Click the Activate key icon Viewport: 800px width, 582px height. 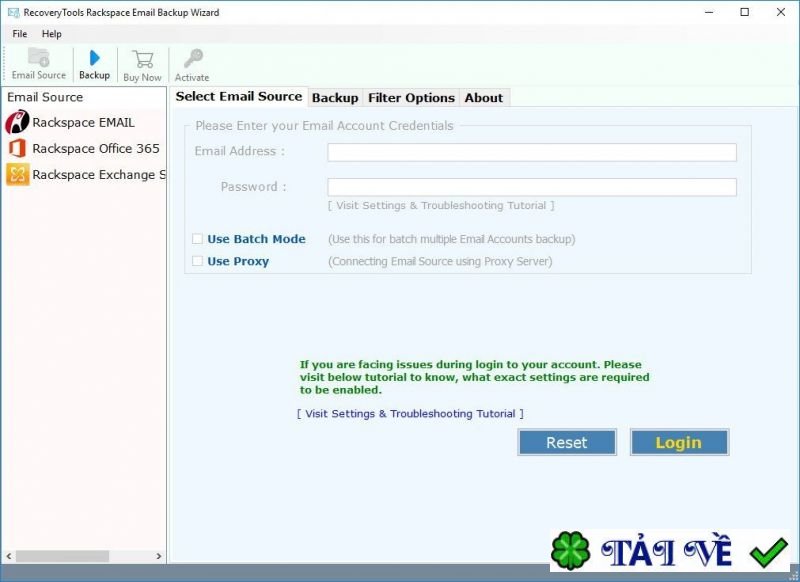pyautogui.click(x=193, y=58)
